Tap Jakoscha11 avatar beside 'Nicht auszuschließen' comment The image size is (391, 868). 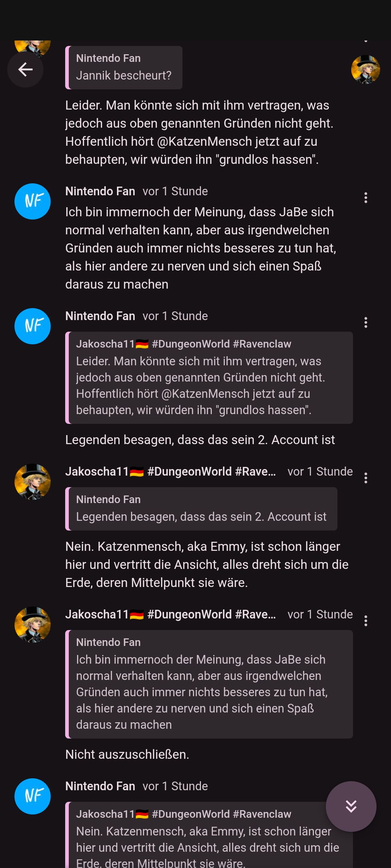[33, 625]
